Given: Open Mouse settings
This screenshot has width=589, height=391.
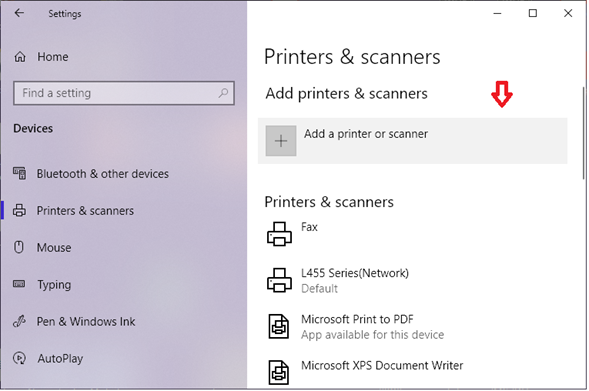Looking at the screenshot, I should [54, 248].
